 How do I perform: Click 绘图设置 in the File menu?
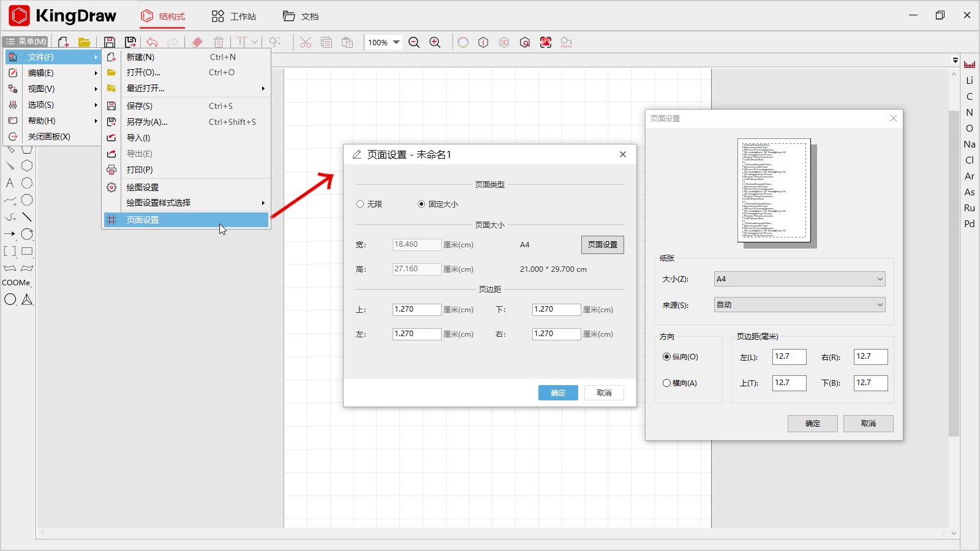143,187
